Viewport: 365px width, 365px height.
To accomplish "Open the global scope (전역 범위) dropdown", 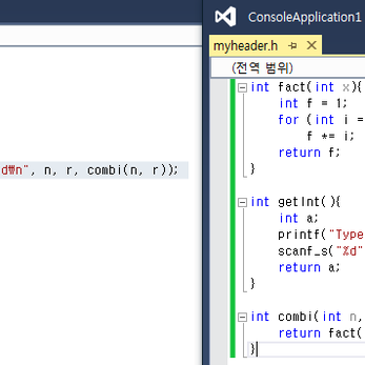I will pos(288,68).
